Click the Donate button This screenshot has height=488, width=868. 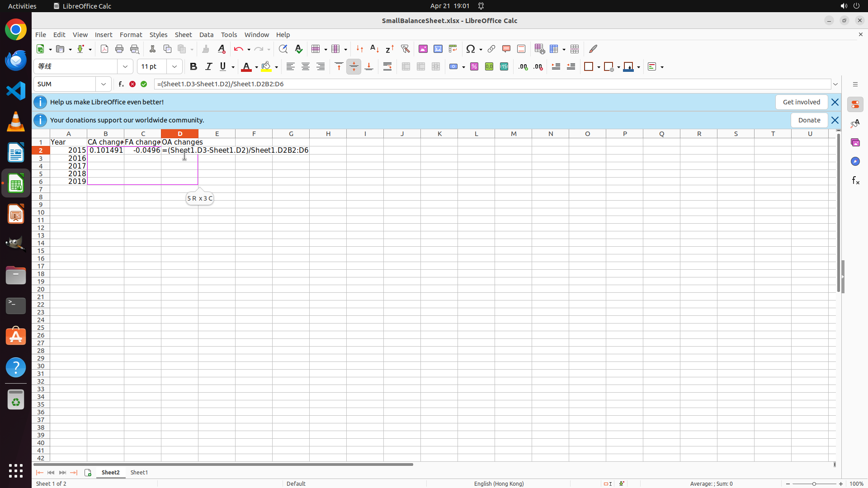[x=809, y=120]
